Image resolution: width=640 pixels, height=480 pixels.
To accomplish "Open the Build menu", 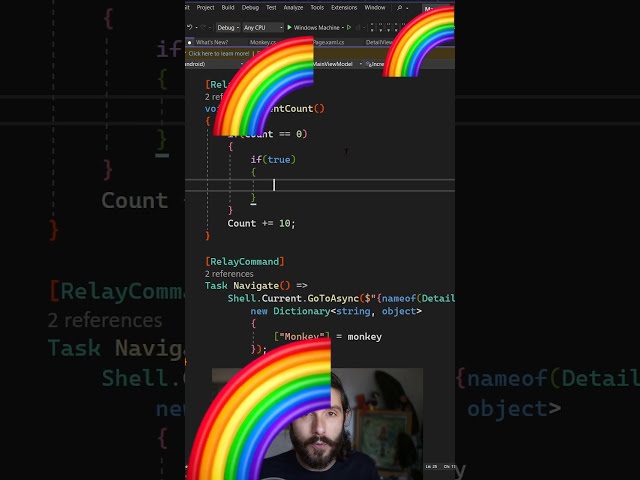I will [228, 8].
